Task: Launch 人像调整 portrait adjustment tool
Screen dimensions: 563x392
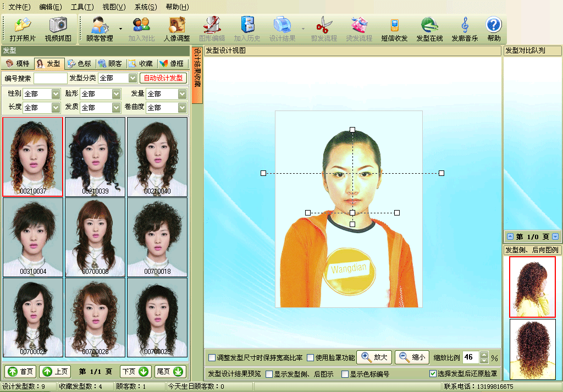Action: click(x=176, y=29)
